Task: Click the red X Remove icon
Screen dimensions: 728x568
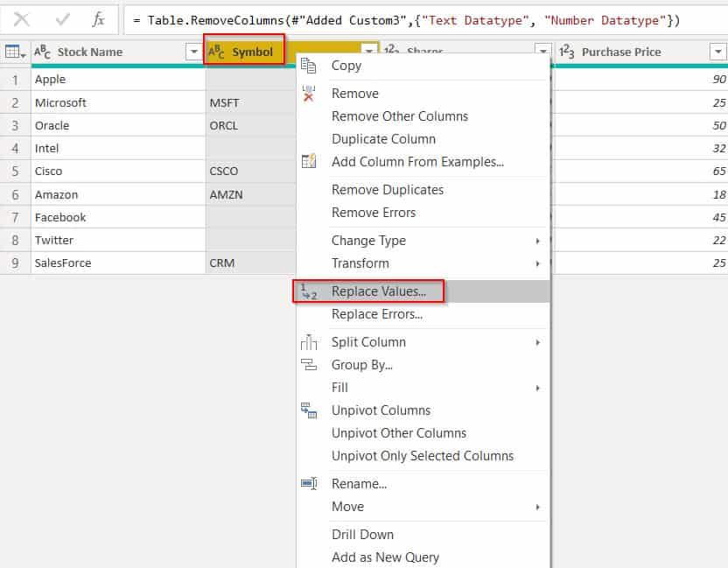Action: [308, 94]
